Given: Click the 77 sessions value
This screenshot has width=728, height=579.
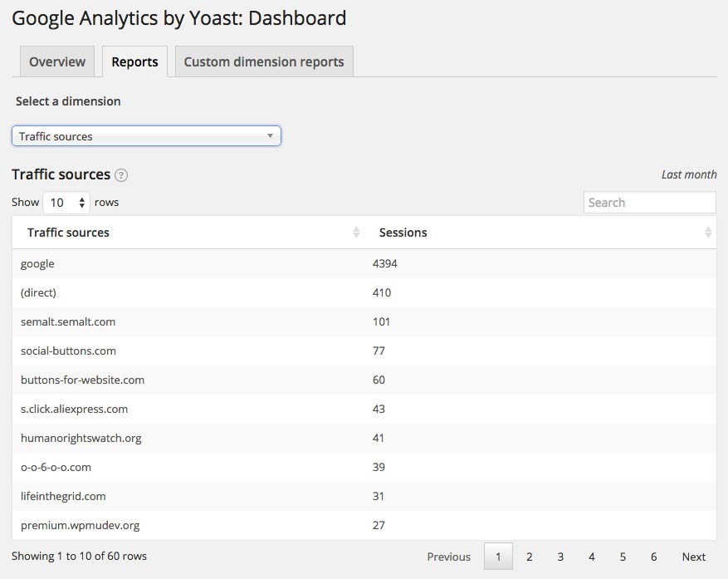Looking at the screenshot, I should point(379,351).
